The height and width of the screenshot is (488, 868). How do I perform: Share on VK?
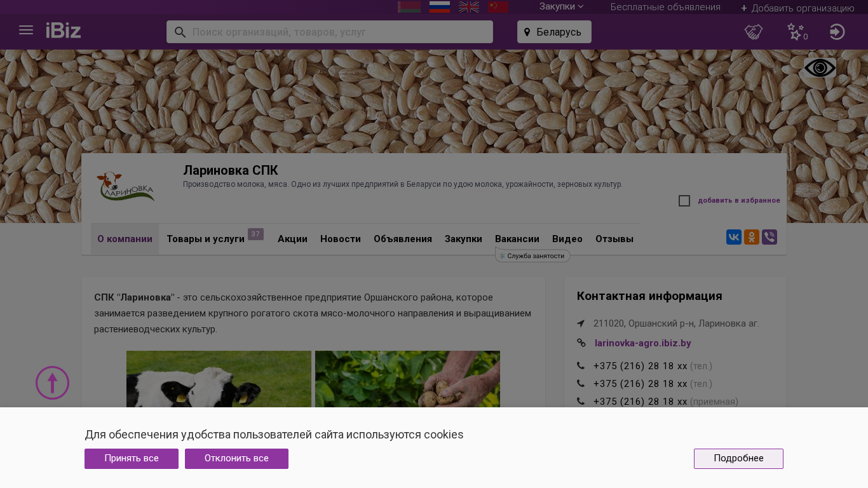(x=734, y=237)
